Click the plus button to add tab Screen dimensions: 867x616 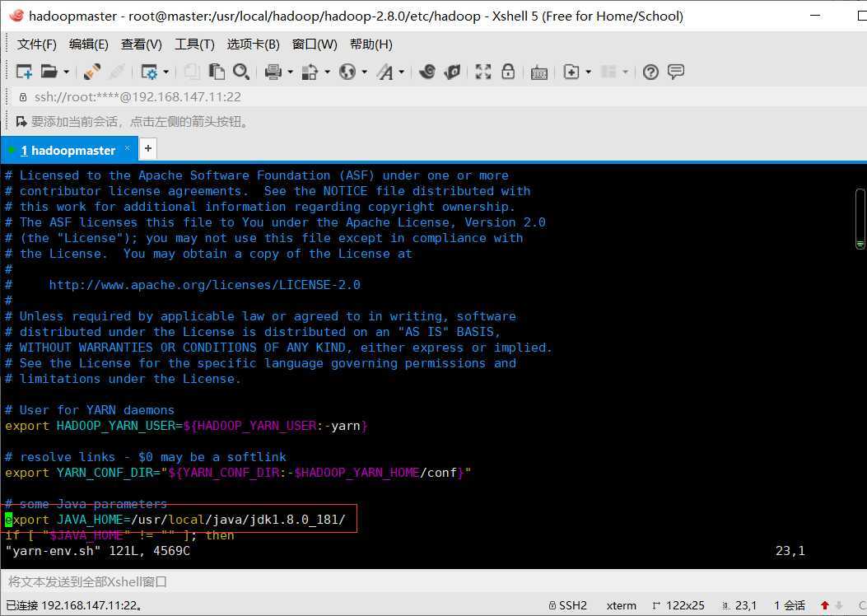point(147,148)
